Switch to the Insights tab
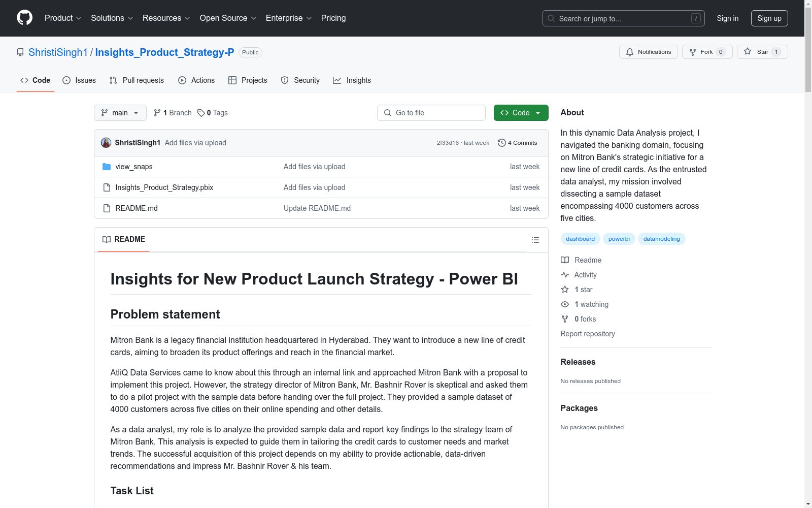Screen dimensions: 812x508 click(352, 80)
